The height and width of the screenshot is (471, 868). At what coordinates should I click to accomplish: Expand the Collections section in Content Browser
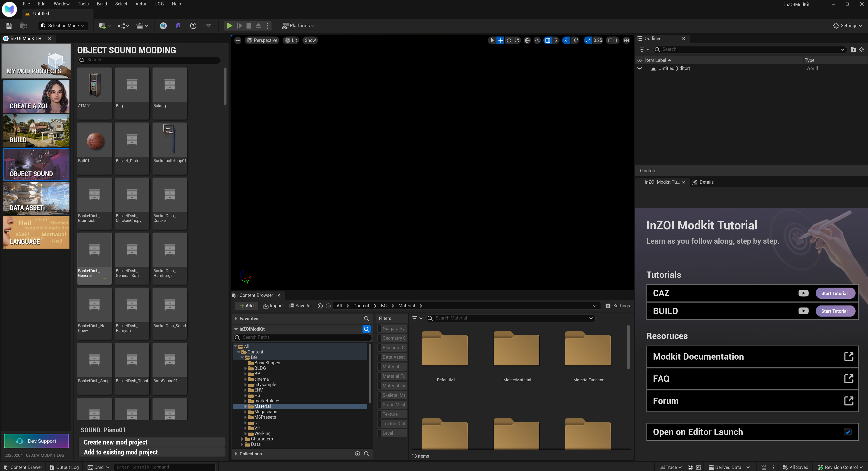point(236,454)
